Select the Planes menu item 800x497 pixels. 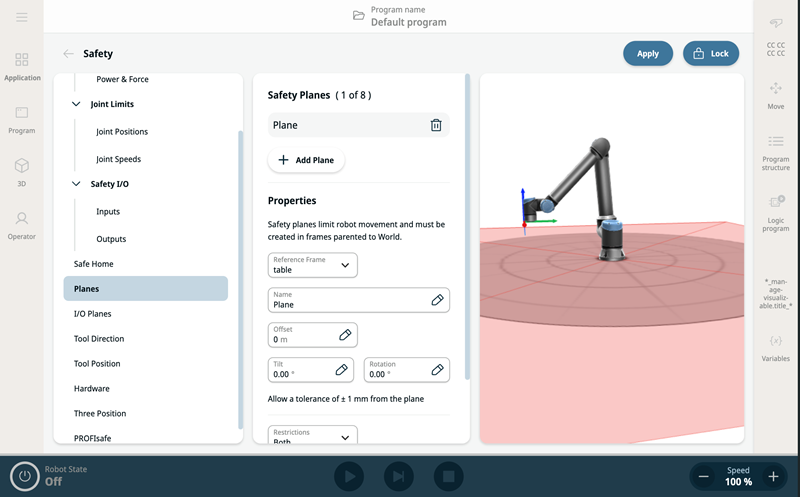pyautogui.click(x=145, y=288)
